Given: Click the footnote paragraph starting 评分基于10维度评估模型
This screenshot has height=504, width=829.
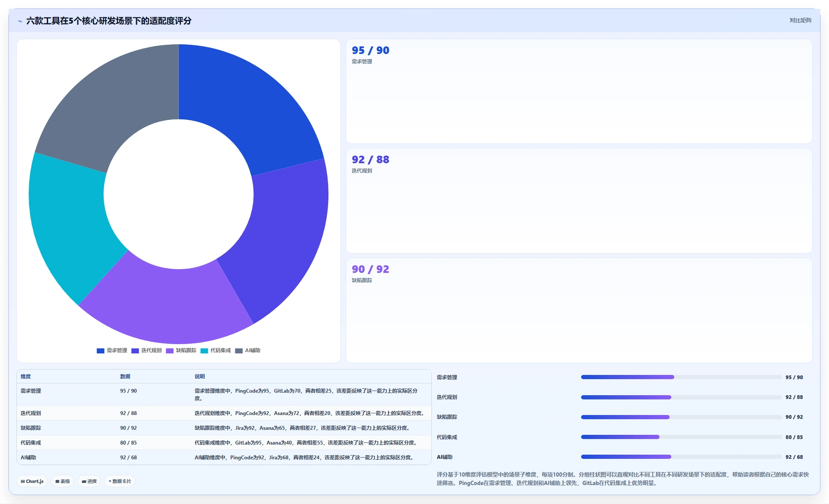Looking at the screenshot, I should tap(623, 479).
